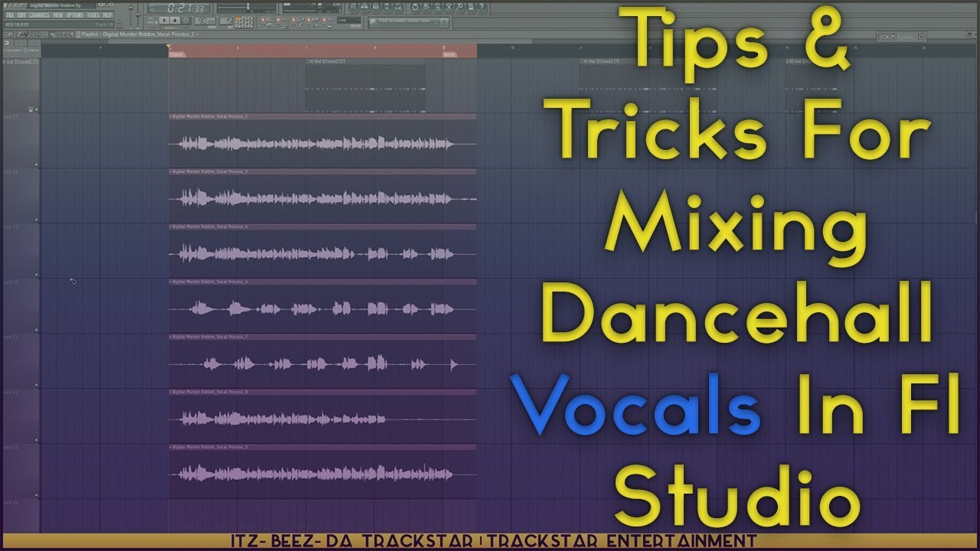Select the Vocal Process_9 audio clip title

(322, 448)
